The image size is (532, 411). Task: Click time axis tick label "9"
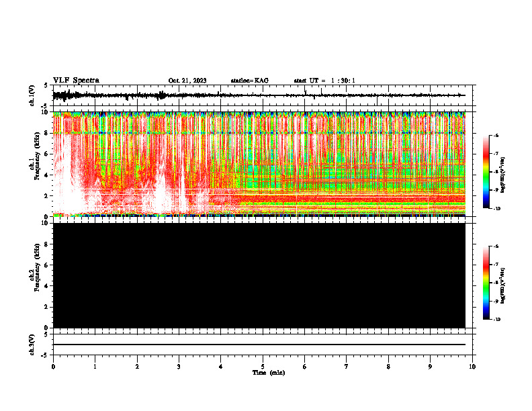[x=430, y=367]
